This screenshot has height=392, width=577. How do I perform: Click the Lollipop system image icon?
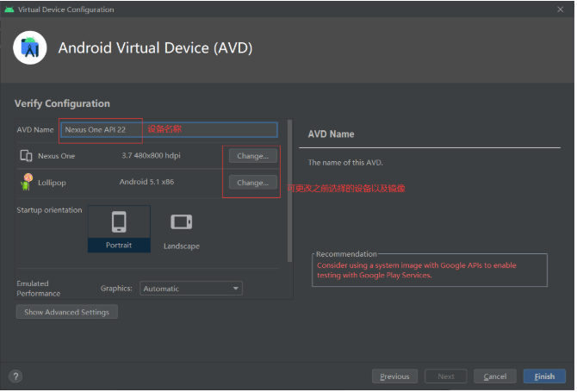27,182
